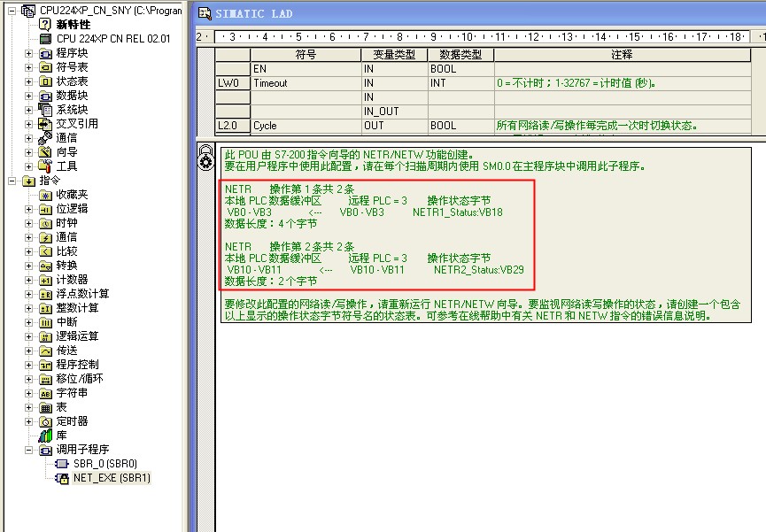Select SBR_0 (SBR0) subroutine
The height and width of the screenshot is (532, 766).
click(105, 464)
